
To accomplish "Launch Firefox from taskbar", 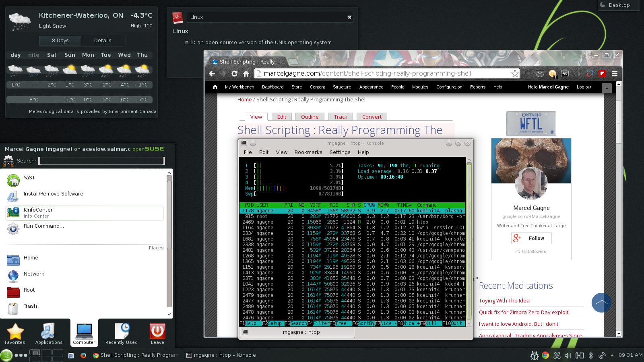I will [x=83, y=355].
